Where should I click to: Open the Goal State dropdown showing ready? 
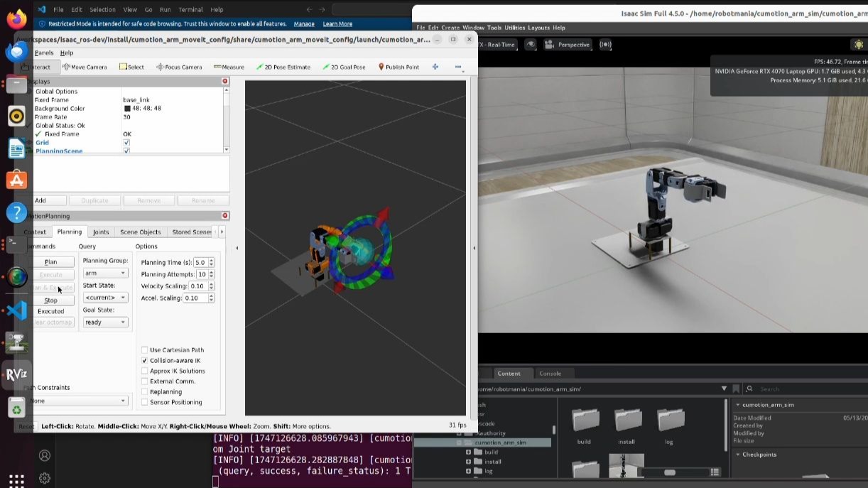point(105,322)
